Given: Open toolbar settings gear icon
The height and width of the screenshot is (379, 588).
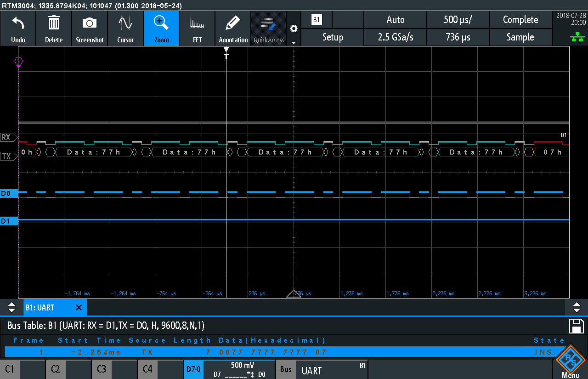Looking at the screenshot, I should coord(294,29).
